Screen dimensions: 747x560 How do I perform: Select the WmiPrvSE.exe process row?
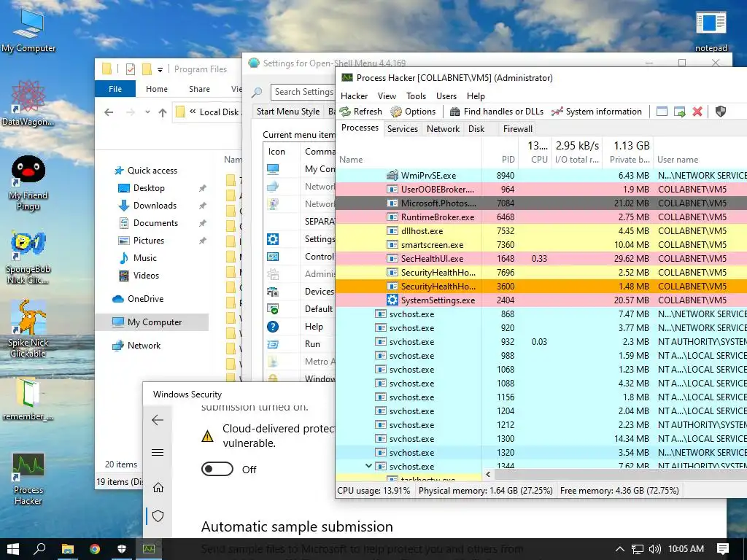(541, 176)
